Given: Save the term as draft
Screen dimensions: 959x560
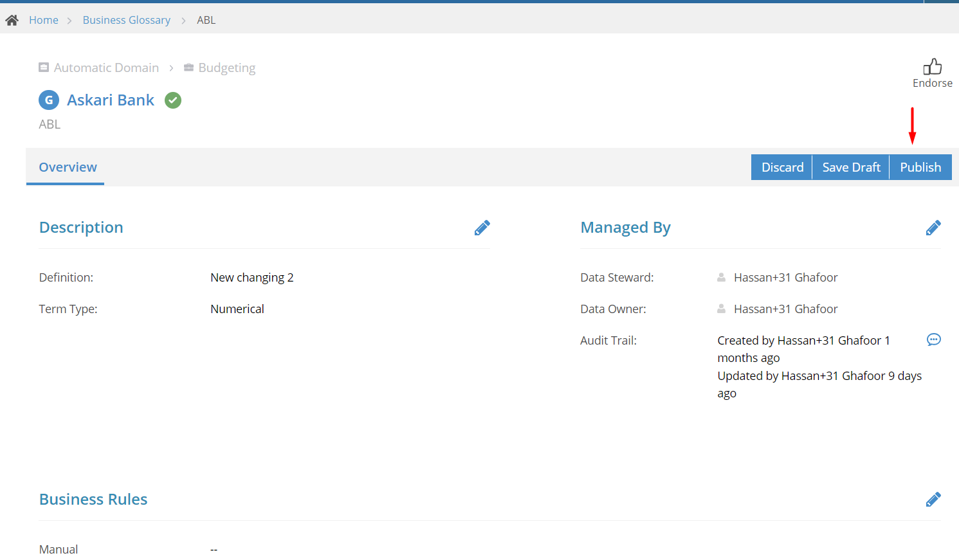Looking at the screenshot, I should [x=851, y=167].
